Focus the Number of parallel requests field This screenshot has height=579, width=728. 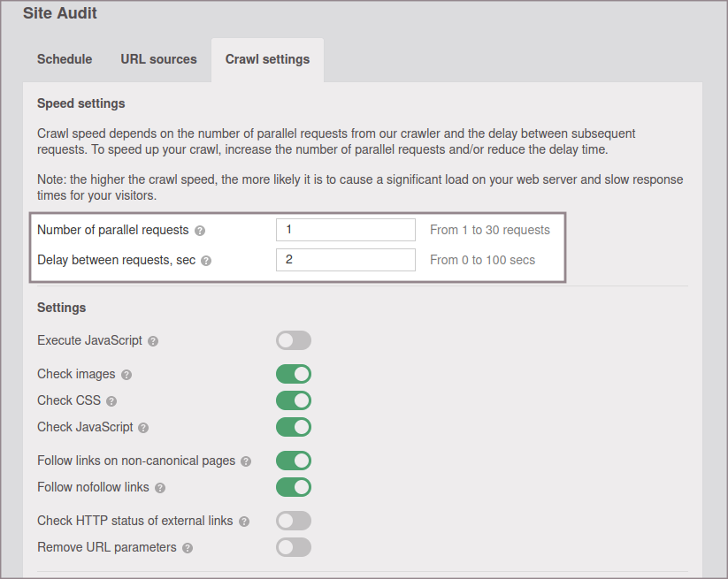pyautogui.click(x=345, y=230)
